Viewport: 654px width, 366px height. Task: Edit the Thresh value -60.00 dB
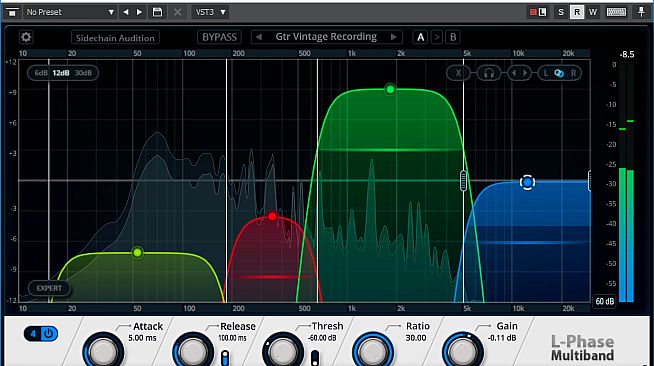322,338
